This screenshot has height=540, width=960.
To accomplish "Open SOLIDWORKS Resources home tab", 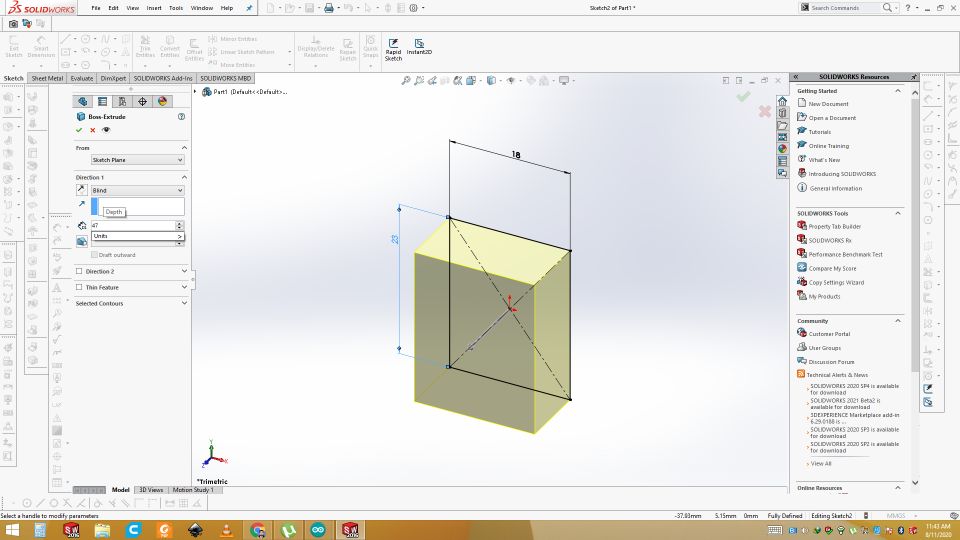I will [782, 101].
